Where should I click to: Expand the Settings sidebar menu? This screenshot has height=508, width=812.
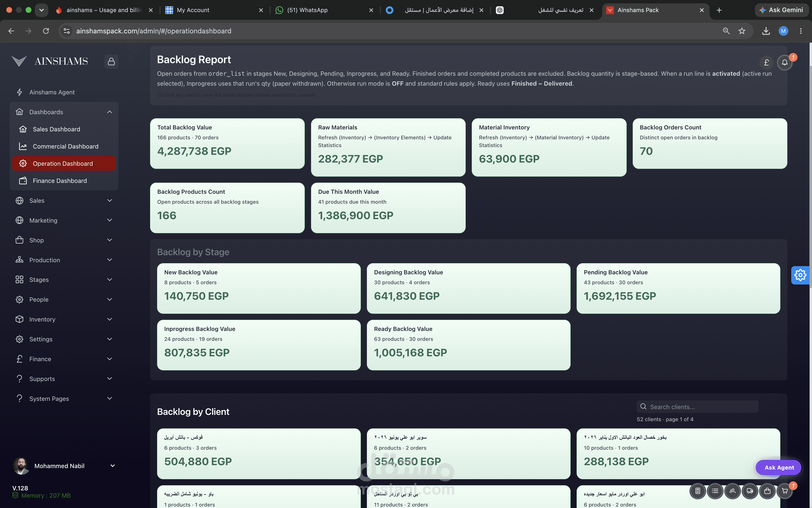pyautogui.click(x=64, y=339)
